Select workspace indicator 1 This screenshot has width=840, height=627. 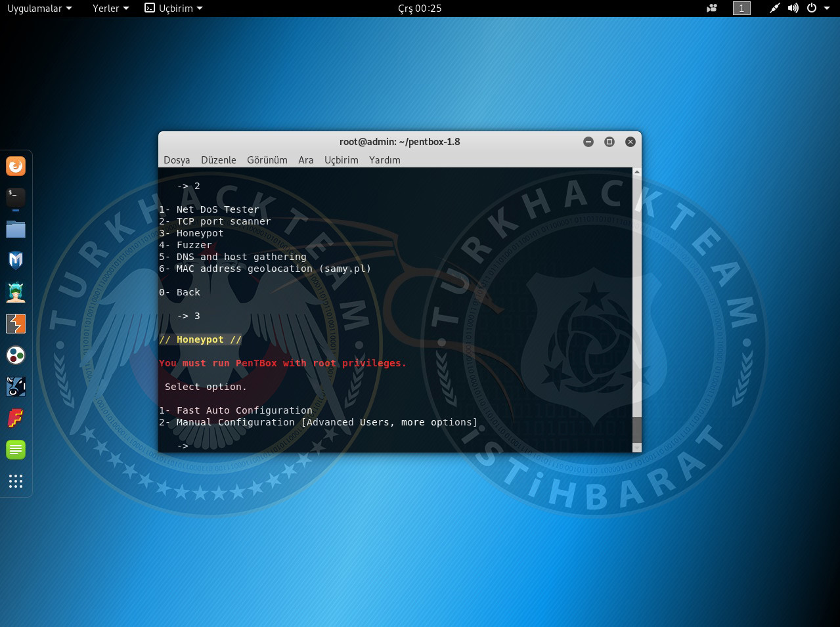pyautogui.click(x=741, y=9)
